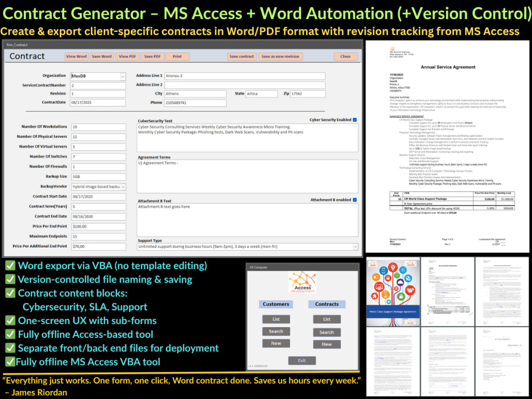This screenshot has width=532, height=399.
Task: Close the Contract form
Action: point(345,57)
